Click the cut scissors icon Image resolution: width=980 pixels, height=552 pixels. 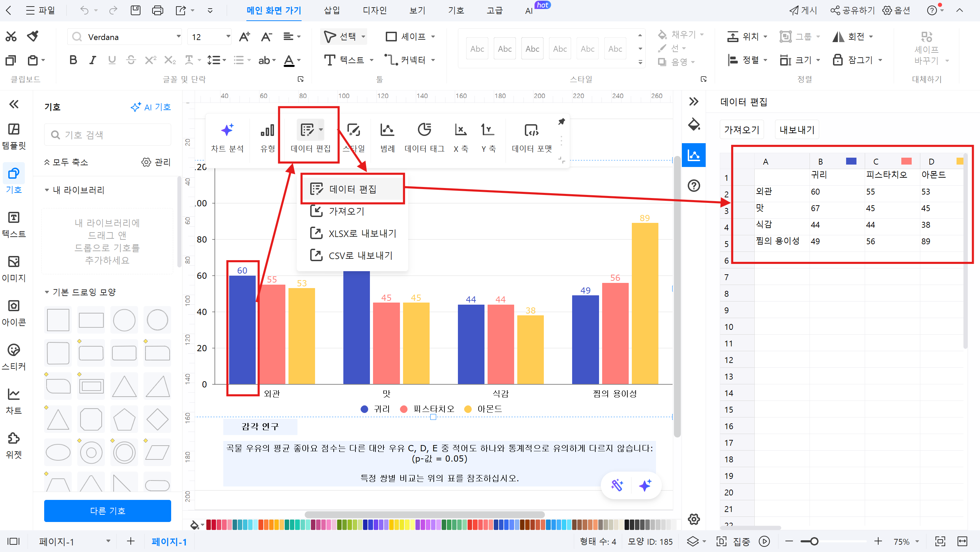[11, 37]
